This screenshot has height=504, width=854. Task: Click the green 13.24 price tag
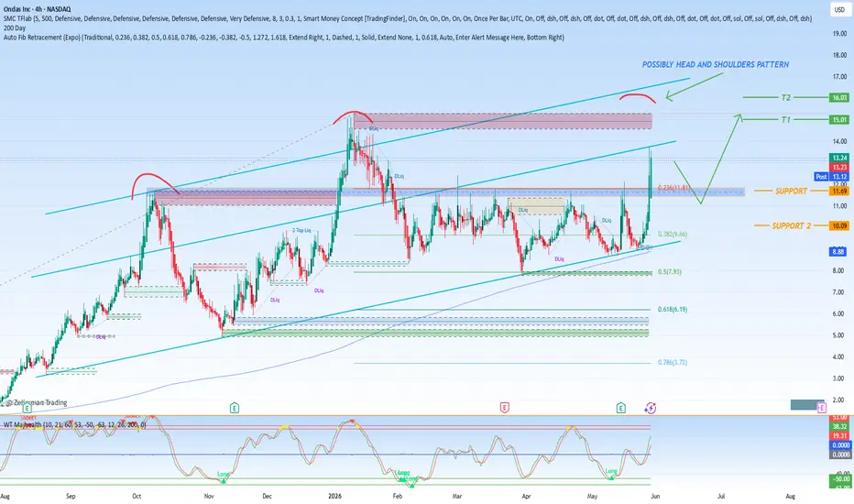point(838,158)
